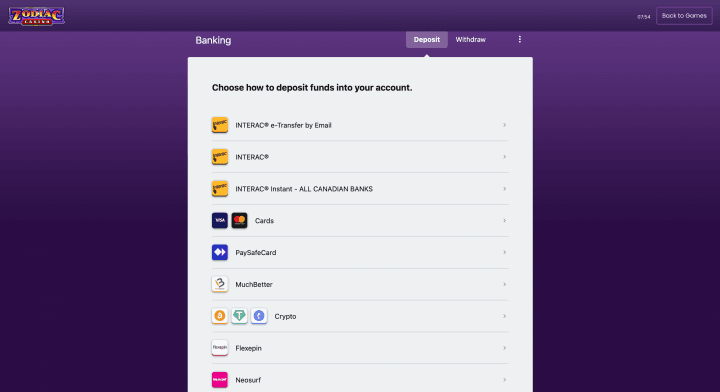Expand the Cards row chevron
Image resolution: width=720 pixels, height=392 pixels.
(504, 221)
